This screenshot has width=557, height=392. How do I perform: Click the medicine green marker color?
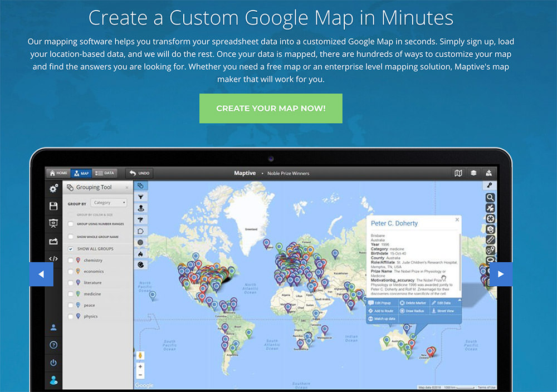(78, 293)
